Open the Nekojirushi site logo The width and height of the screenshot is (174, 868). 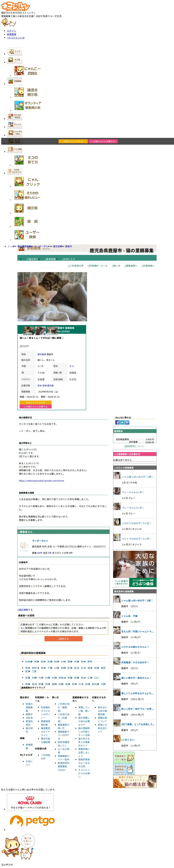[16, 6]
